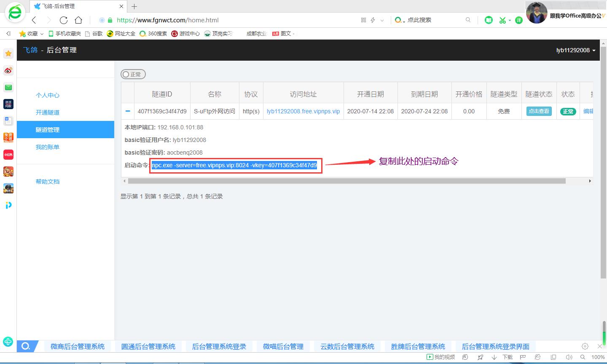Viewport: 607px width, 364px height.
Task: Toggle the flag reporting icon in status bar
Action: click(x=523, y=357)
